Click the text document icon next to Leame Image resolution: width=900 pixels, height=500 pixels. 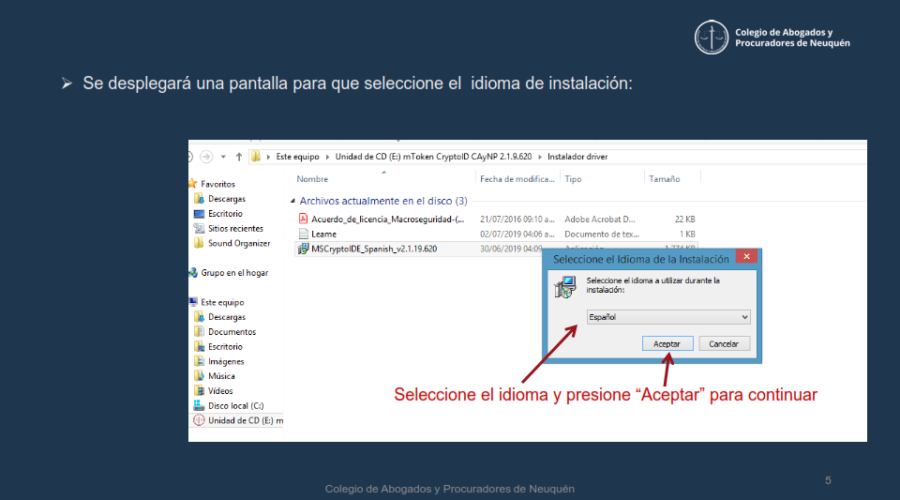tap(303, 234)
